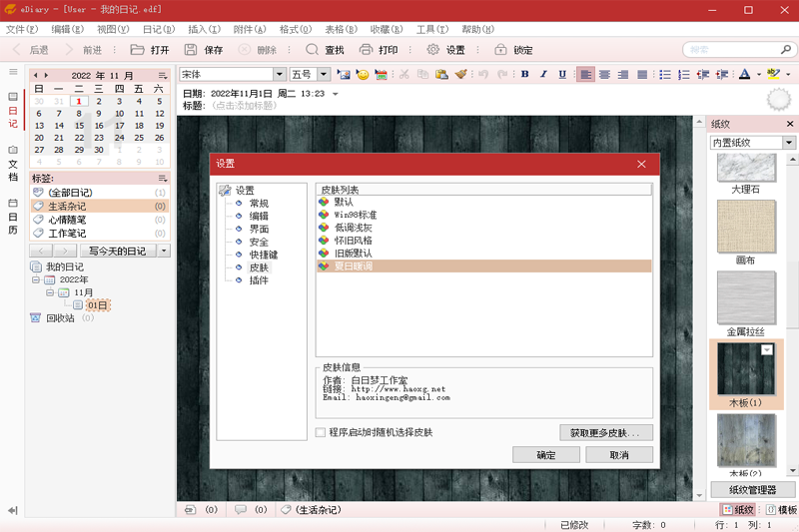Click the format painter brush icon
This screenshot has height=532, width=799.
[460, 74]
